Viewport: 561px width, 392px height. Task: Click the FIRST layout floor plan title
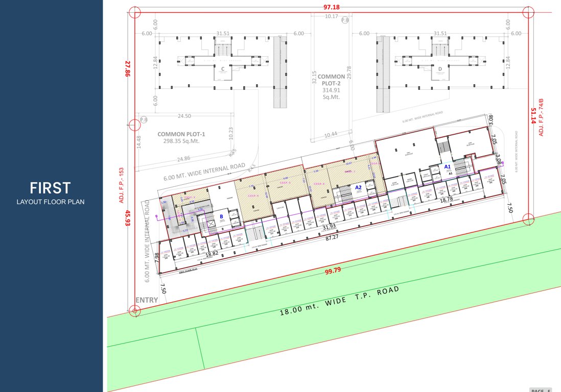click(x=50, y=188)
